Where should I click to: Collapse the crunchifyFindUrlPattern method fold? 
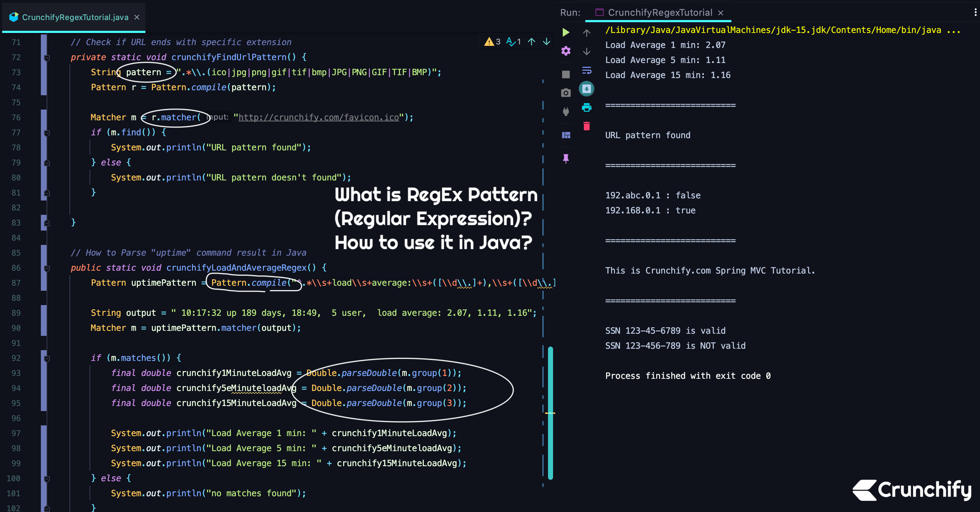click(x=47, y=57)
